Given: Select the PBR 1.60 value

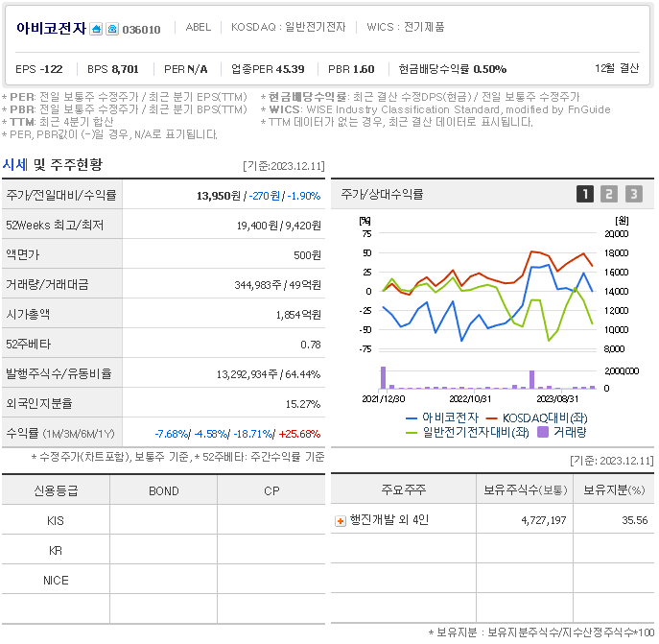Looking at the screenshot, I should [x=351, y=69].
